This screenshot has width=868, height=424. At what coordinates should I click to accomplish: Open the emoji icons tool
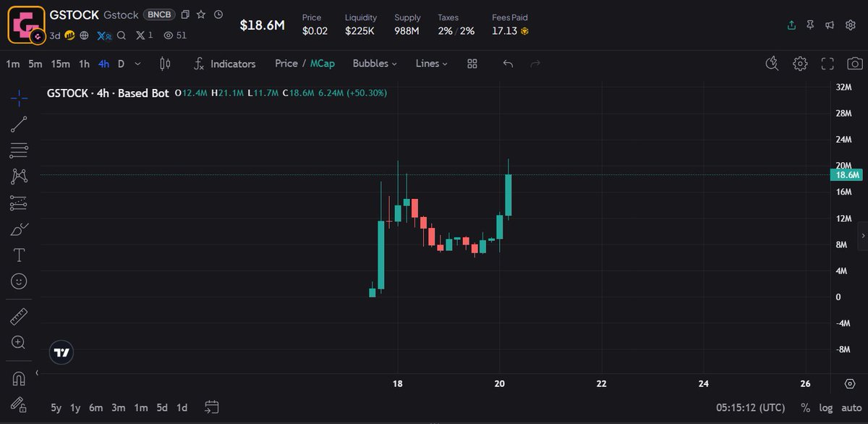(x=19, y=281)
